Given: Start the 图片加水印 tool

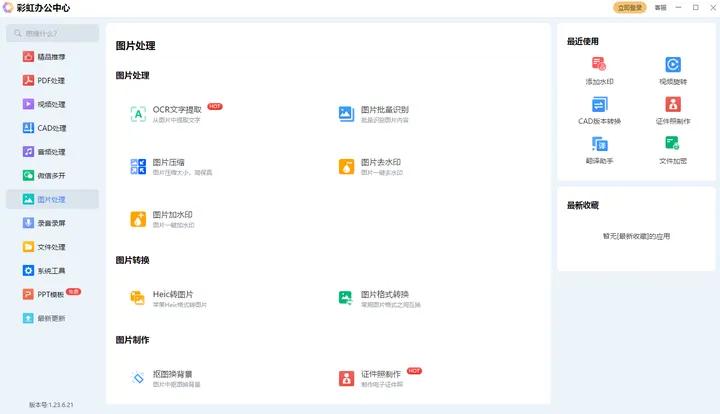Looking at the screenshot, I should tap(162, 219).
